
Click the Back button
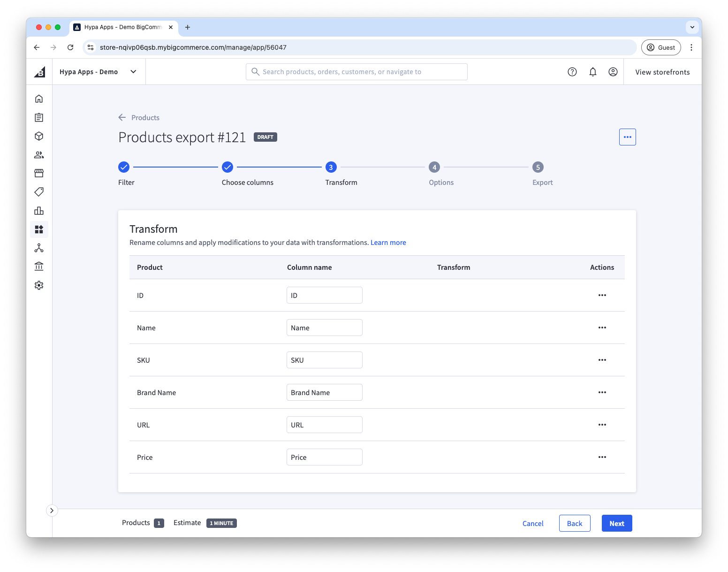pyautogui.click(x=574, y=523)
